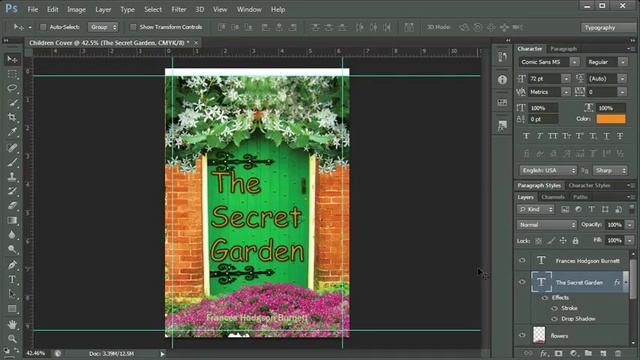Viewport: 640px width, 360px height.
Task: Select the Brush tool
Action: [x=12, y=162]
